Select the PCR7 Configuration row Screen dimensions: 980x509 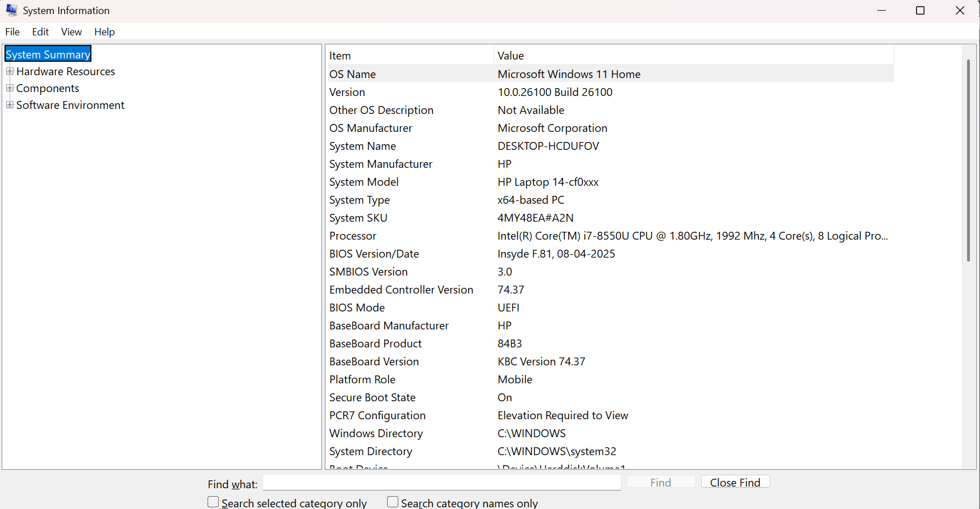point(611,415)
